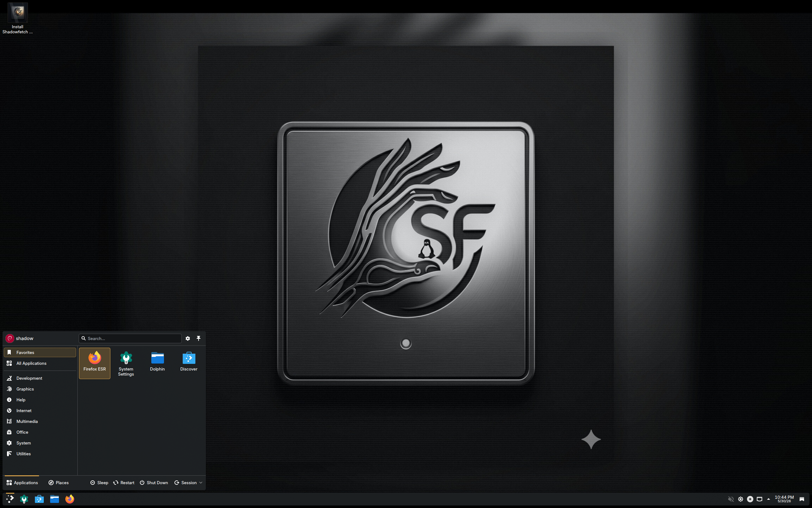Open the Development category
The height and width of the screenshot is (508, 812).
(x=40, y=378)
